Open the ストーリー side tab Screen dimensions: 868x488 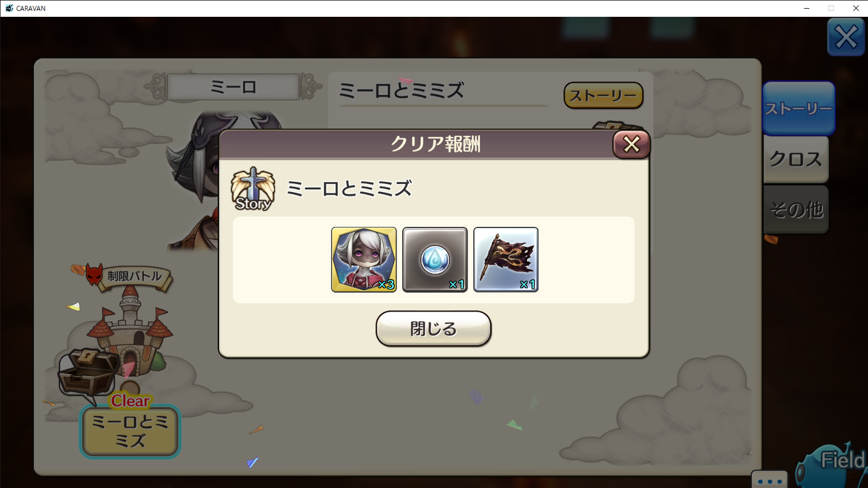pyautogui.click(x=799, y=108)
